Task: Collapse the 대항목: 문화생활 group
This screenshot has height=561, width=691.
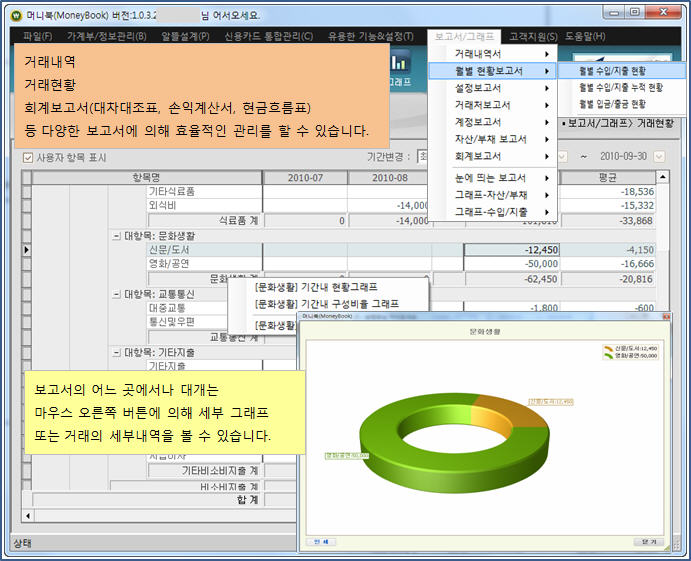Action: 117,235
